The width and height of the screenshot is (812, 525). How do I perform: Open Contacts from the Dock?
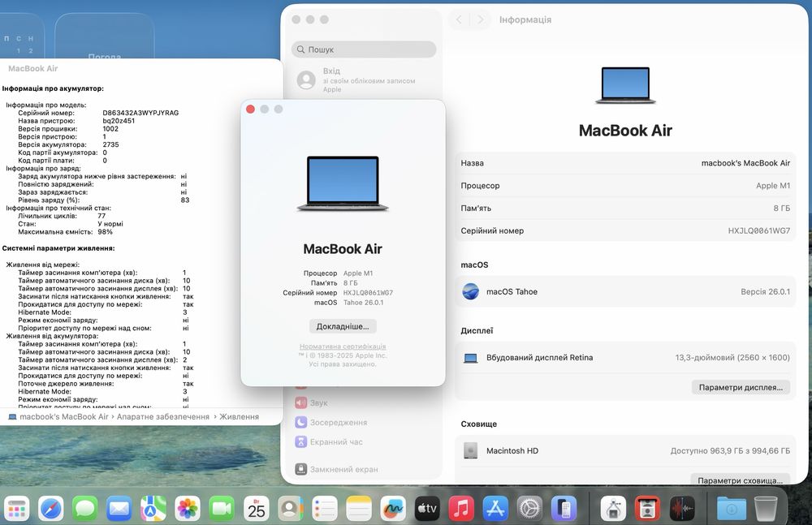point(291,509)
